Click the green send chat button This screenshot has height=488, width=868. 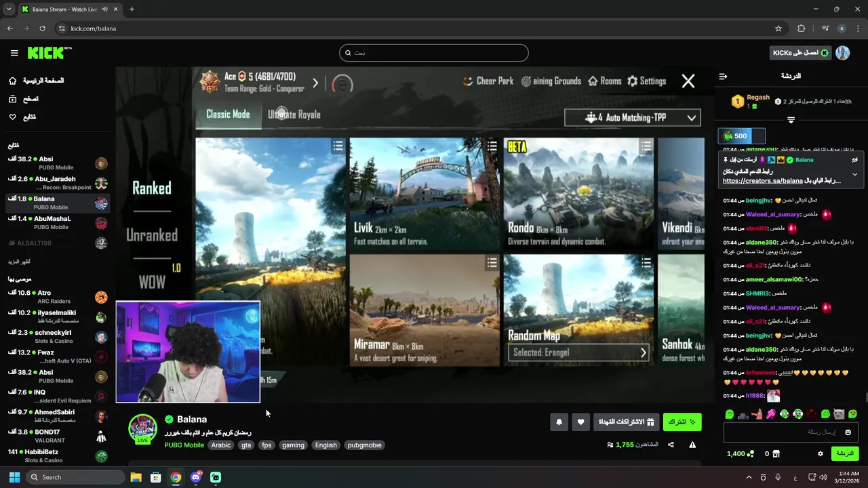tap(844, 453)
